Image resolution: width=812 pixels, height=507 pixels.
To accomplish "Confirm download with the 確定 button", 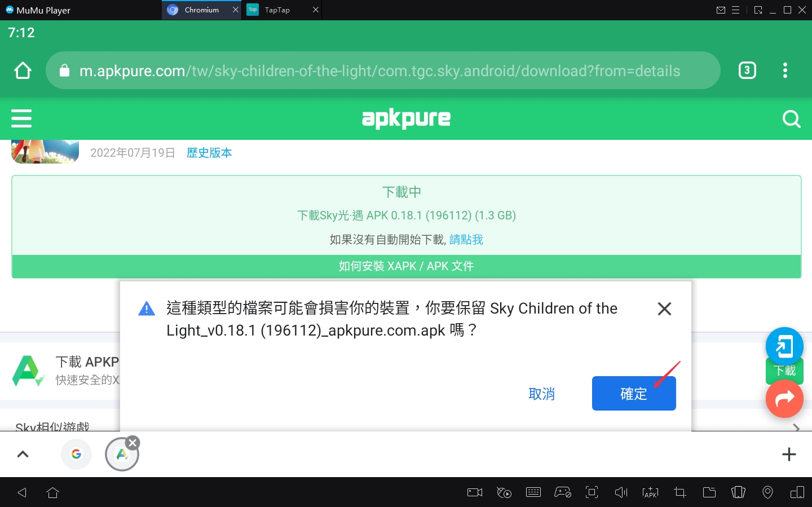I will coord(634,394).
